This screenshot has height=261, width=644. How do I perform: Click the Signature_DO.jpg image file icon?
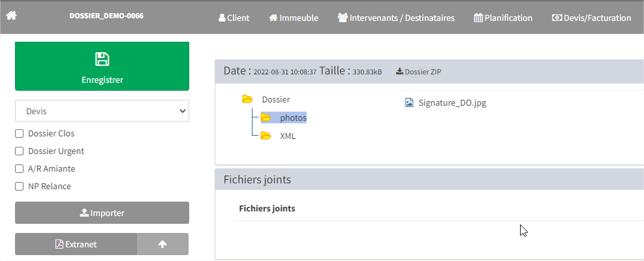coord(409,102)
